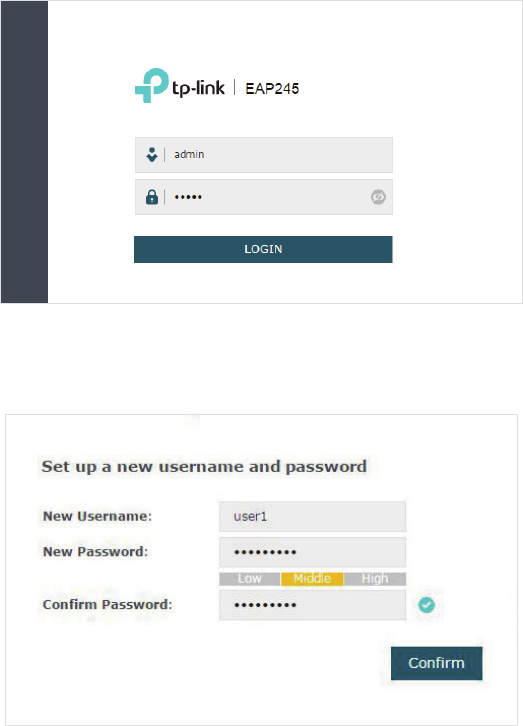Click the New Username label

(97, 516)
